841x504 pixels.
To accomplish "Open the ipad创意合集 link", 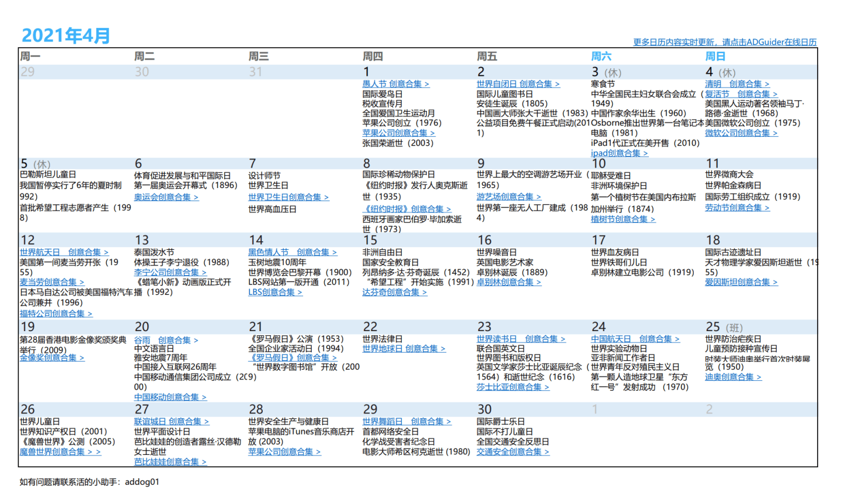I will coord(619,153).
